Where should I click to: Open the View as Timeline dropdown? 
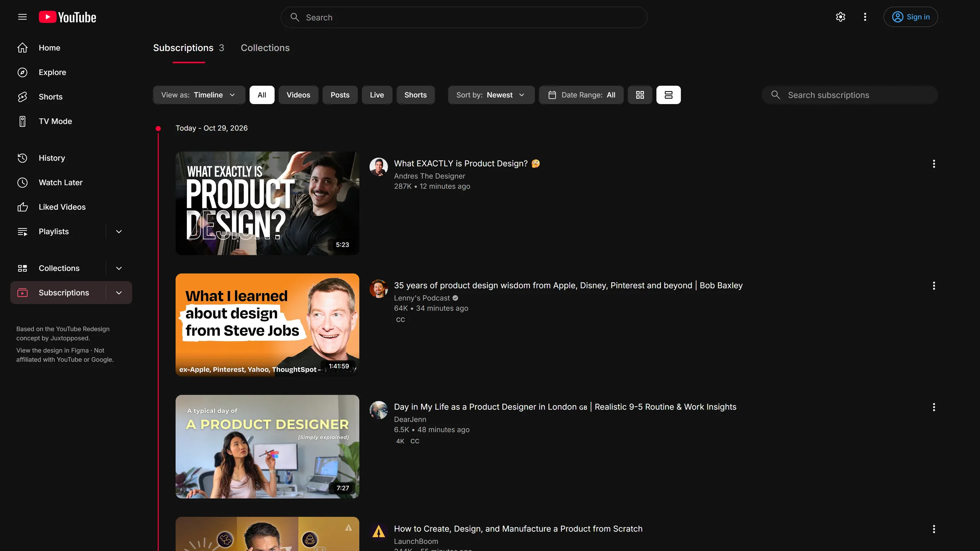199,95
